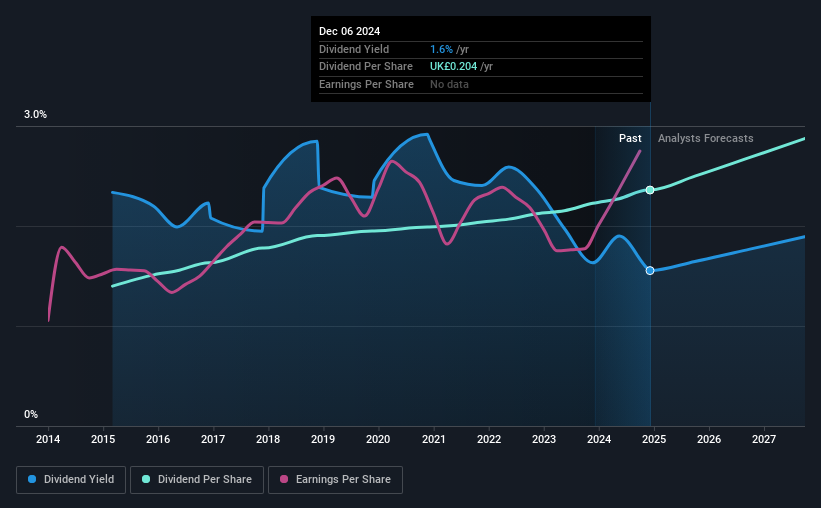Click the 2018 x-axis label
The width and height of the screenshot is (821, 508).
click(268, 439)
